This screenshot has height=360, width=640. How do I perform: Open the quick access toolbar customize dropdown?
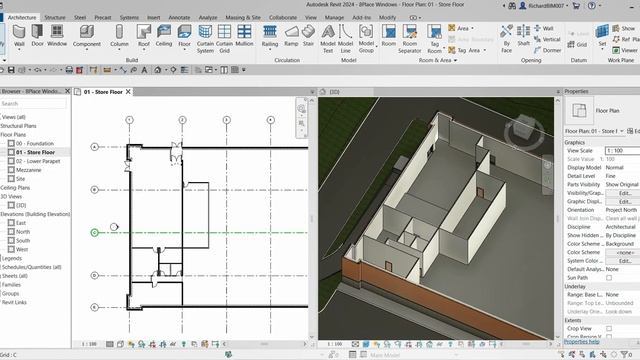coord(244,70)
